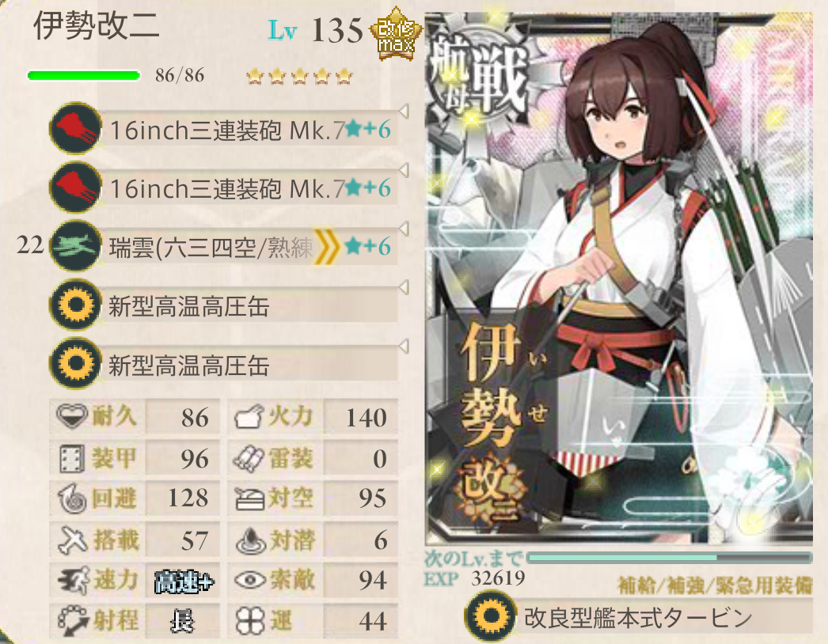Viewport: 828px width, 644px height.
Task: Click the second slot red gun icon
Action: click(74, 188)
